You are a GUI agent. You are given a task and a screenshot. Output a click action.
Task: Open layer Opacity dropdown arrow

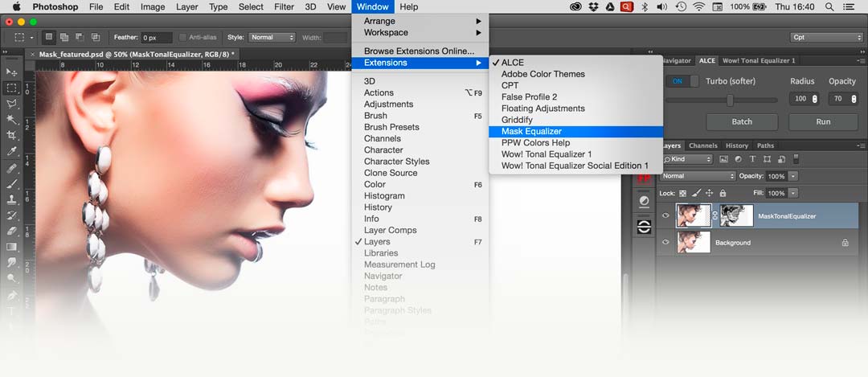tap(794, 176)
